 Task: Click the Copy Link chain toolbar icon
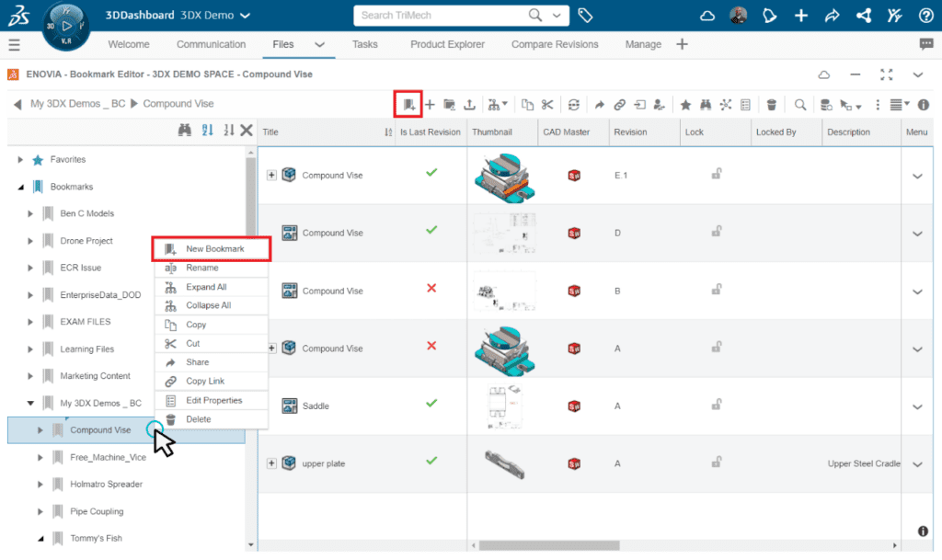click(x=619, y=105)
